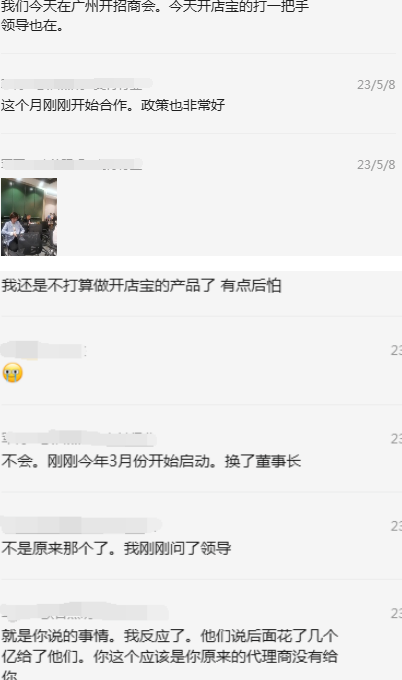Click date 23/5/8 above the photo thumbnail

tap(376, 165)
